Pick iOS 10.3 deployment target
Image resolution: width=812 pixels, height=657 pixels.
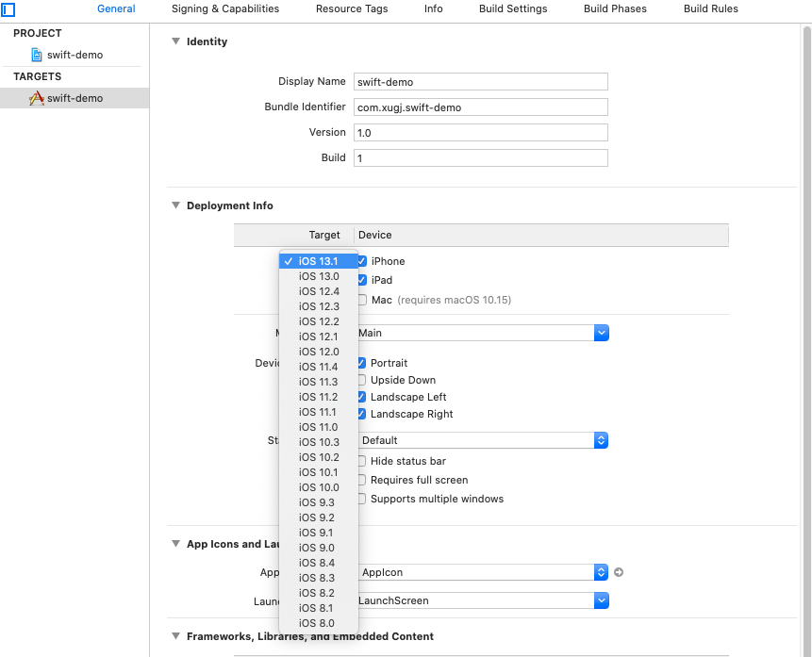(x=319, y=442)
